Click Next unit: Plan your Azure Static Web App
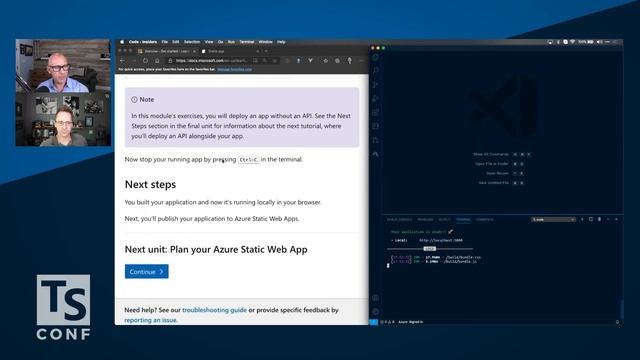Image resolution: width=640 pixels, height=360 pixels. point(216,249)
